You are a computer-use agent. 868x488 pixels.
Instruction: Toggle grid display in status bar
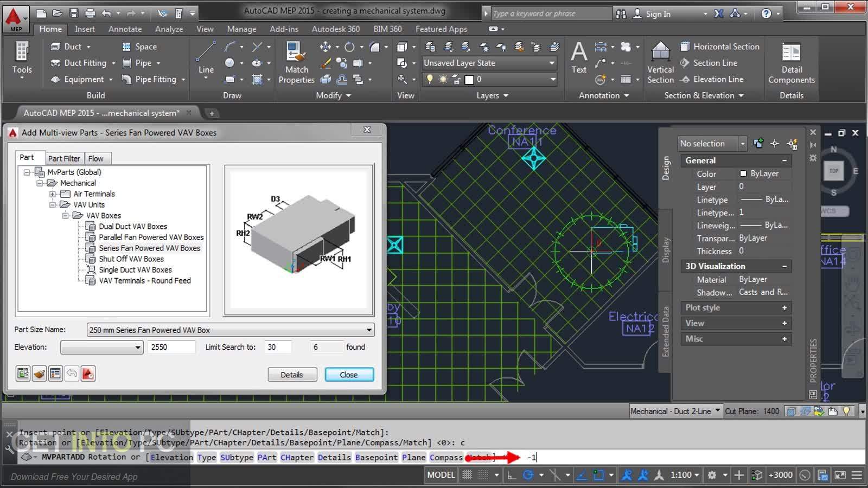tap(467, 475)
